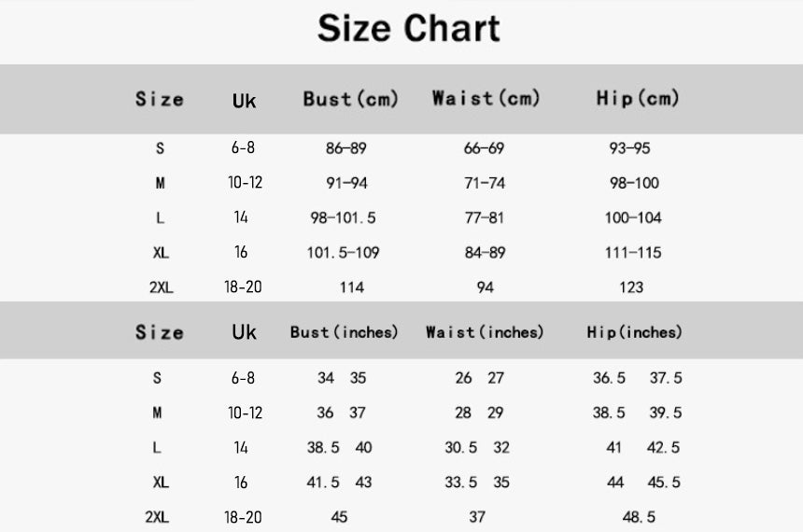Click the Hip(cm) column header

pyautogui.click(x=638, y=99)
